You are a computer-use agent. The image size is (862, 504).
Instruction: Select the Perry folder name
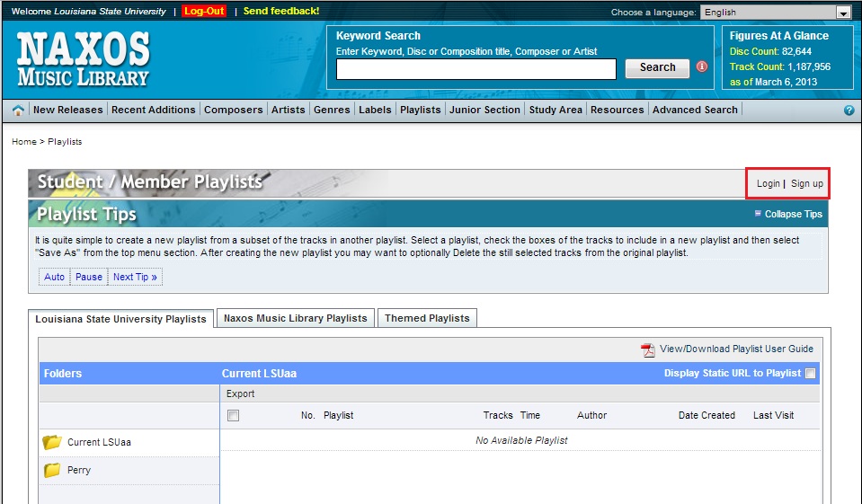78,470
